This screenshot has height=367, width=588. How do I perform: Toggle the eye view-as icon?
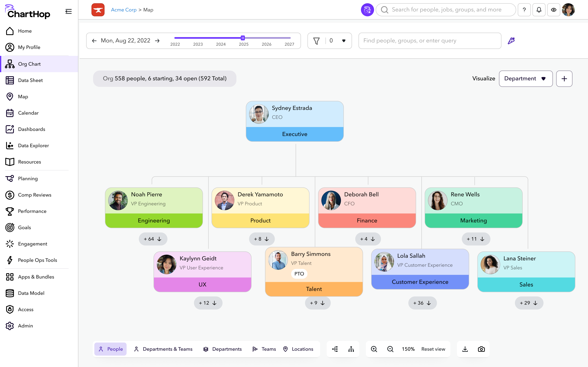pyautogui.click(x=554, y=10)
